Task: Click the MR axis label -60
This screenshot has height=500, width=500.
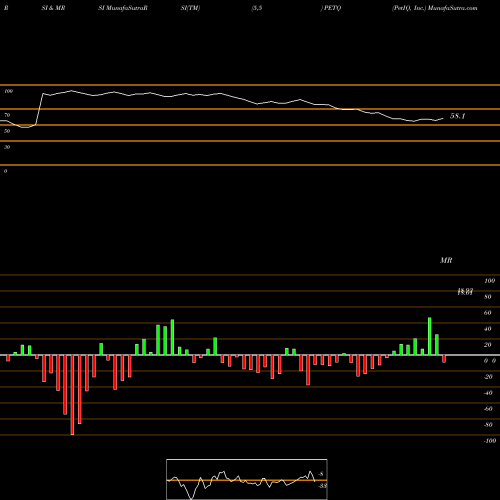Action: coord(488,409)
